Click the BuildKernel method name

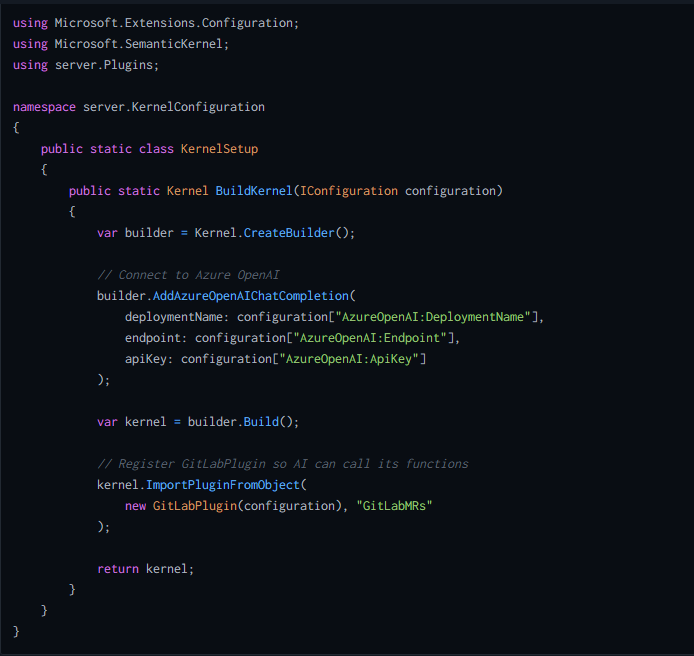(x=252, y=190)
